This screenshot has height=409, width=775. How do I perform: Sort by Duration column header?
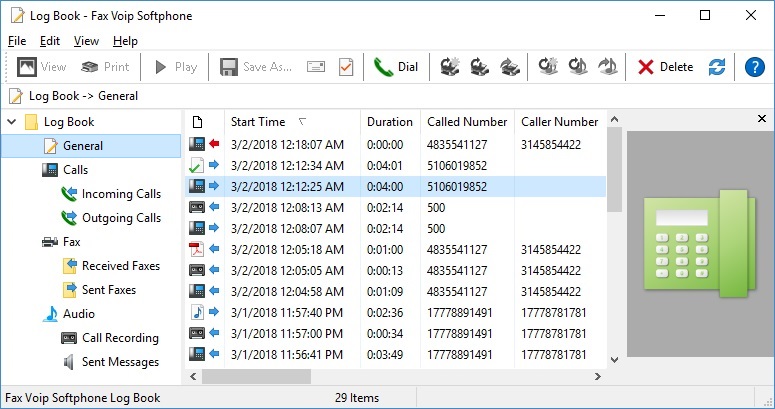(x=390, y=122)
